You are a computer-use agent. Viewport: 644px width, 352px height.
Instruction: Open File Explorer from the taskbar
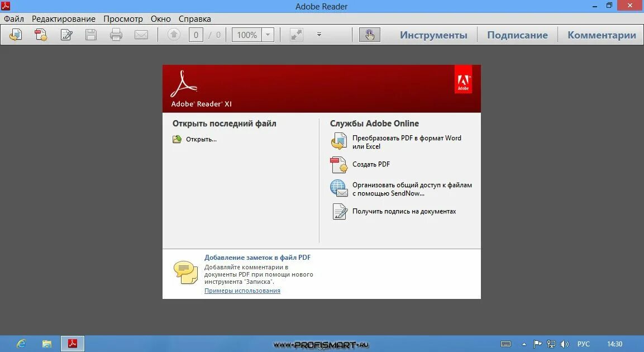click(47, 344)
